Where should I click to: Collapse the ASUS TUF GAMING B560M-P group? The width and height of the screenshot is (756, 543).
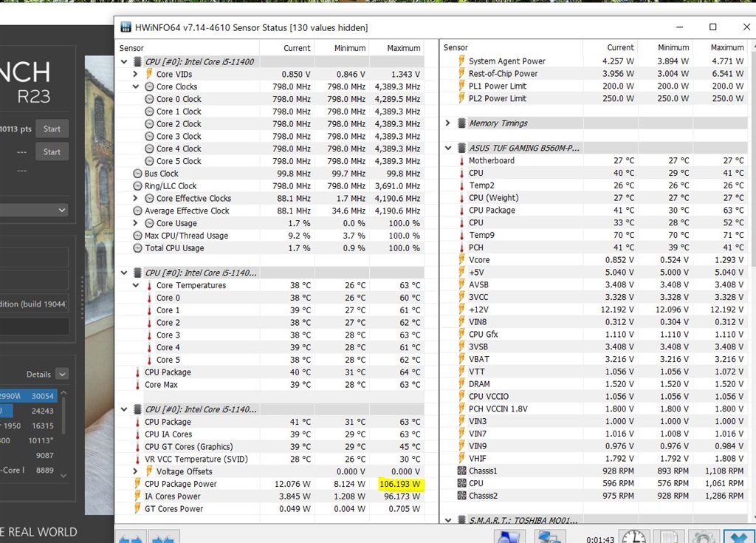point(448,148)
